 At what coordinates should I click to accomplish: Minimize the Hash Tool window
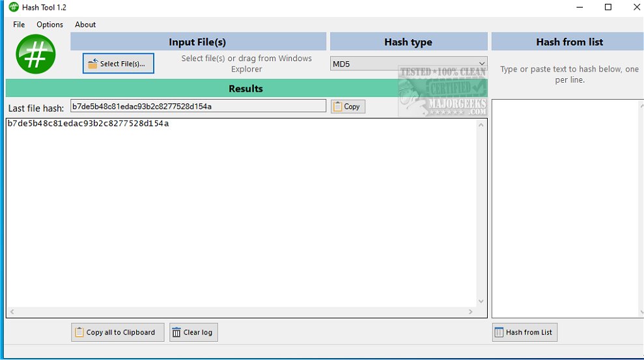(578, 7)
